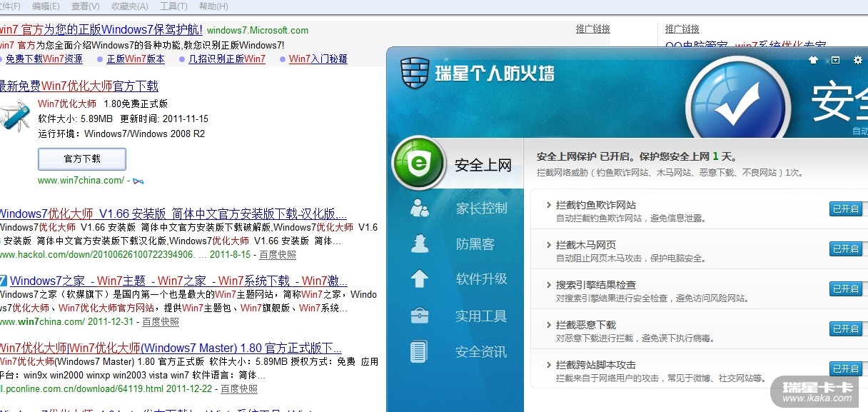Switch to the 家长控制 tab

pos(482,208)
